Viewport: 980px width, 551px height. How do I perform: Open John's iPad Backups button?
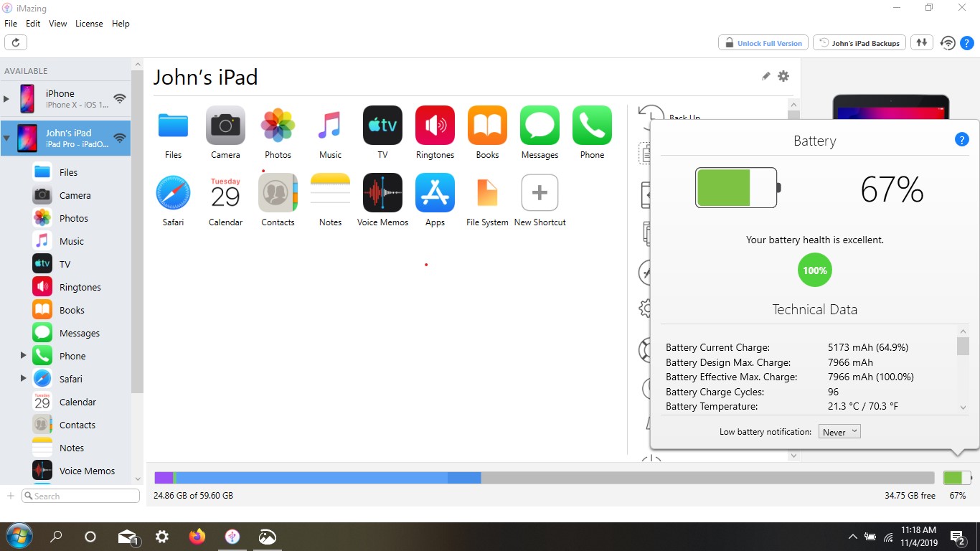(859, 43)
